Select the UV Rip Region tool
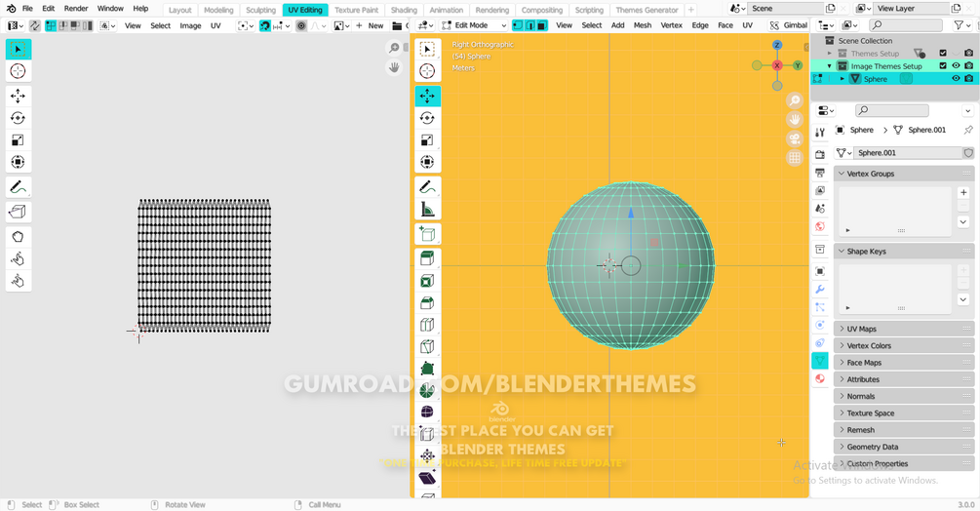Viewport: 980px width, 511px height. click(x=19, y=212)
